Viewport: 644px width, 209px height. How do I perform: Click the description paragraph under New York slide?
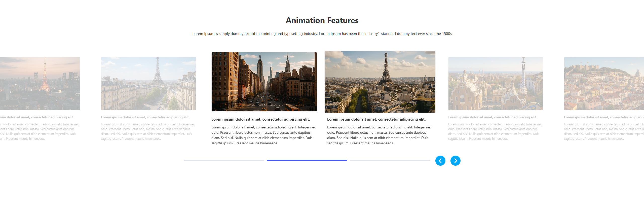263,135
